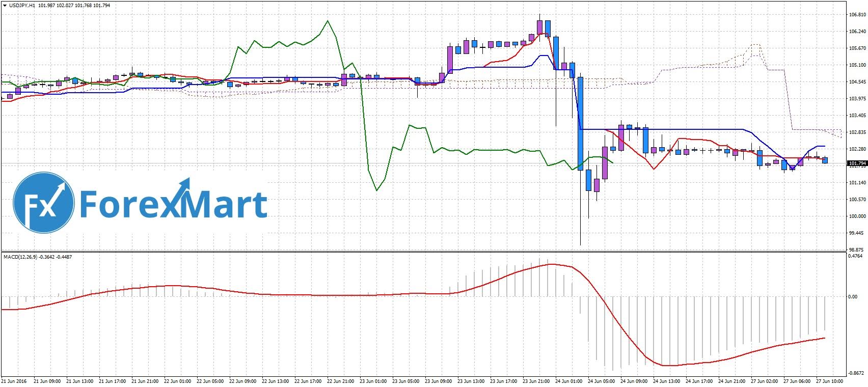Click the 100.570 price axis label
Screen dimensions: 868x387
point(857,200)
